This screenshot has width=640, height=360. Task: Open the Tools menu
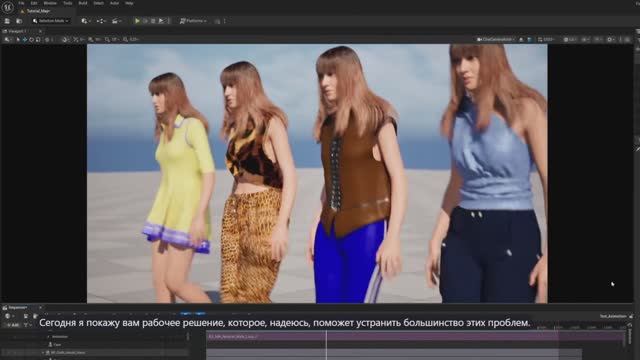(68, 3)
